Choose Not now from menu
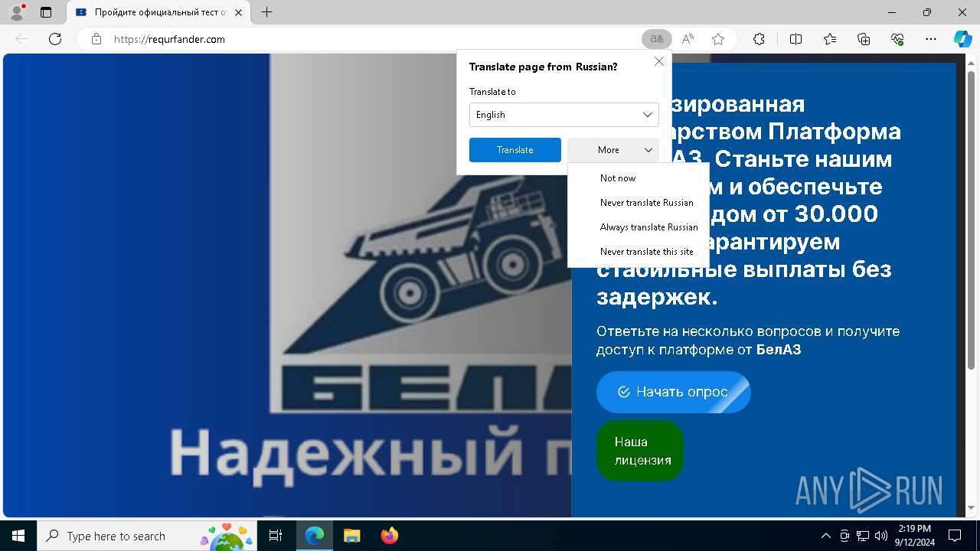The height and width of the screenshot is (551, 980). tap(639, 178)
